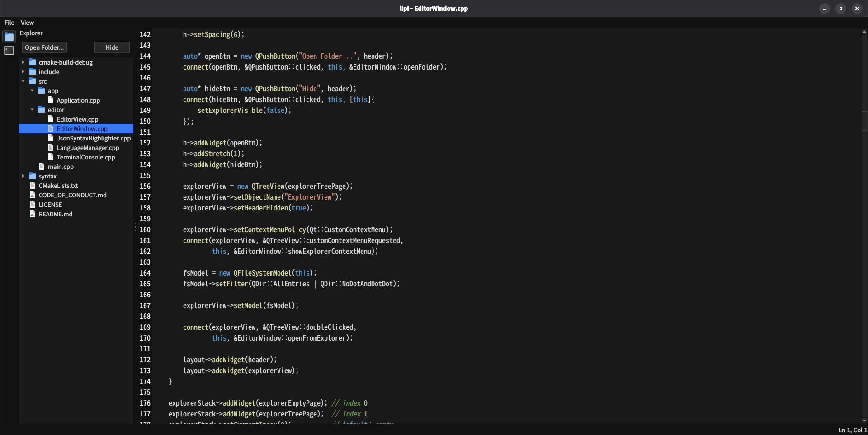Click the TerminalConsole.cpp file icon
This screenshot has height=435, width=868.
51,157
